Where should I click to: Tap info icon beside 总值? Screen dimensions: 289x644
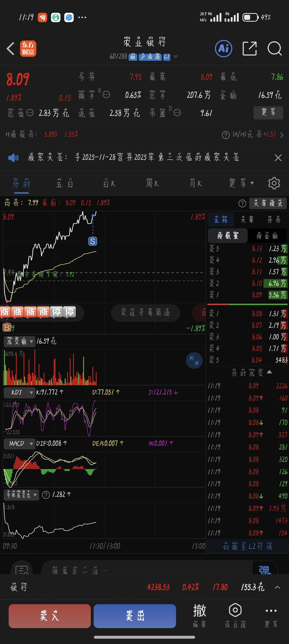(30, 113)
